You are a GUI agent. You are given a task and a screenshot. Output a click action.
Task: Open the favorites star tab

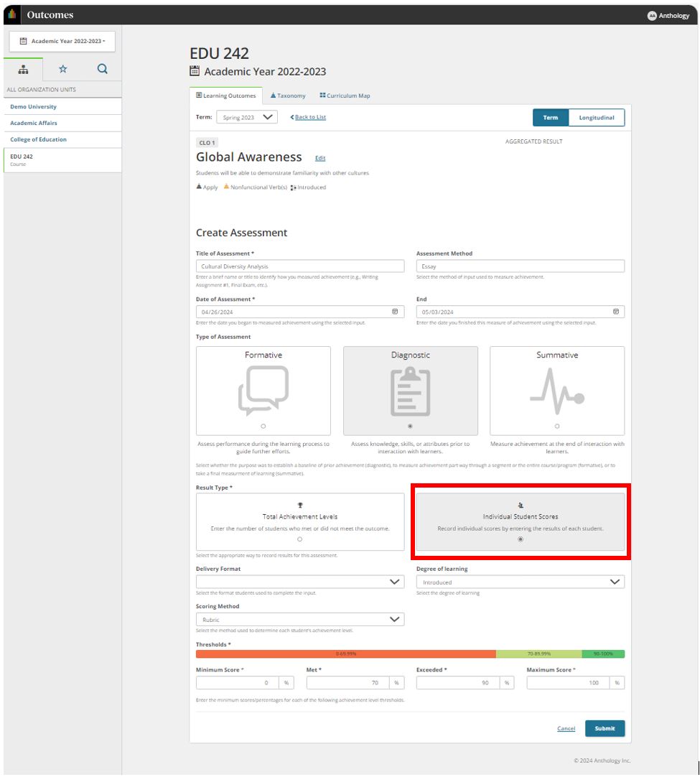63,69
